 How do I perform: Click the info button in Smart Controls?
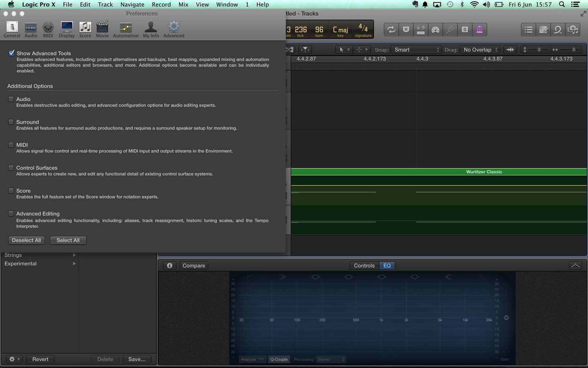click(x=169, y=266)
